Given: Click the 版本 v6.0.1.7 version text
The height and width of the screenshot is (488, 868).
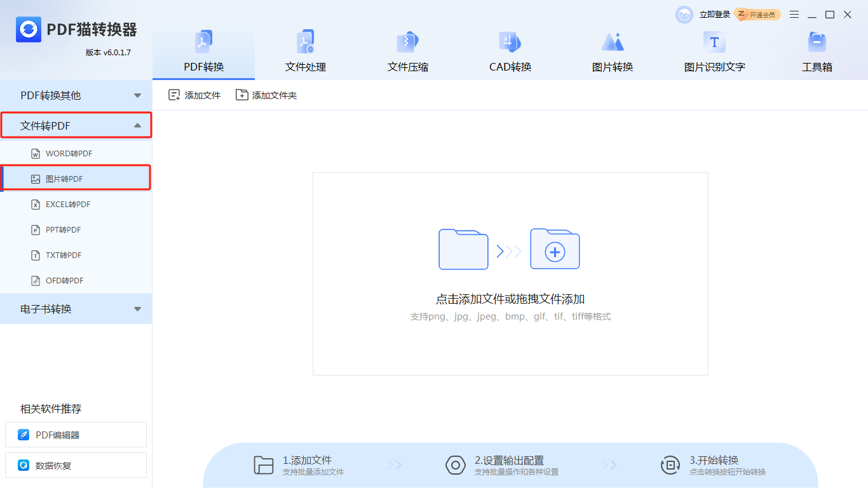Looking at the screenshot, I should pos(108,53).
